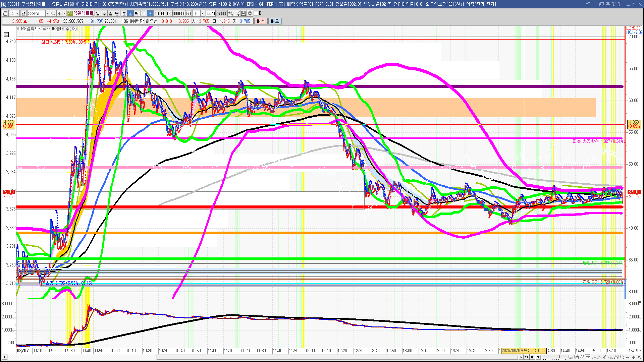Expand the 주 type dropdown arrow
This screenshot has height=362, width=644.
(17, 13)
